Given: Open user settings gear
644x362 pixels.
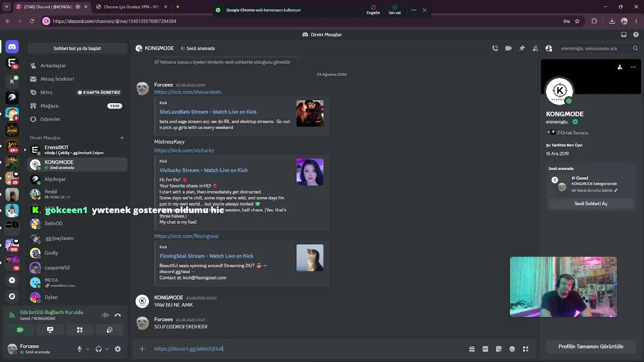Looking at the screenshot, I should 118,349.
